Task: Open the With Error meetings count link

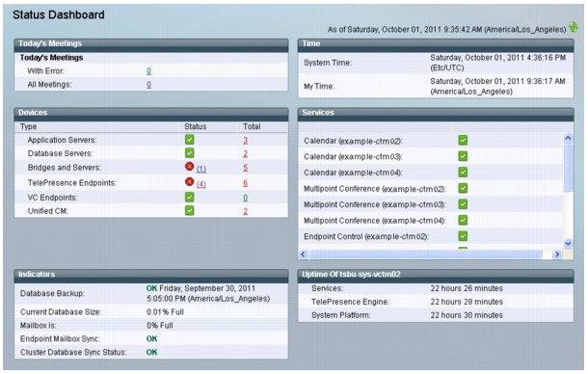Action: 148,71
